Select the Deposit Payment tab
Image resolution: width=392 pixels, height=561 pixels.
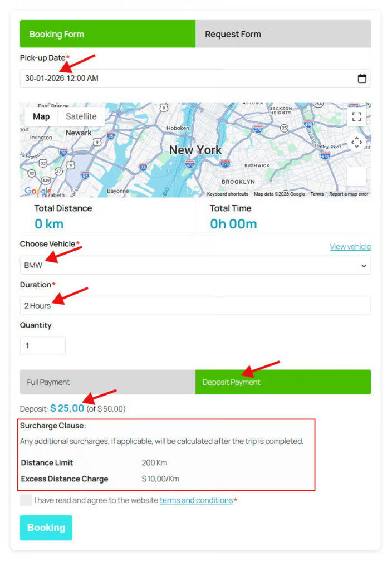point(283,382)
